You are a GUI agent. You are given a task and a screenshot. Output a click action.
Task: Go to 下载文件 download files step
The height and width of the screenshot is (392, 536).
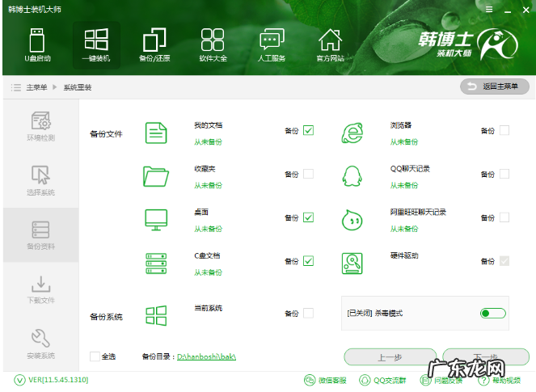click(41, 289)
